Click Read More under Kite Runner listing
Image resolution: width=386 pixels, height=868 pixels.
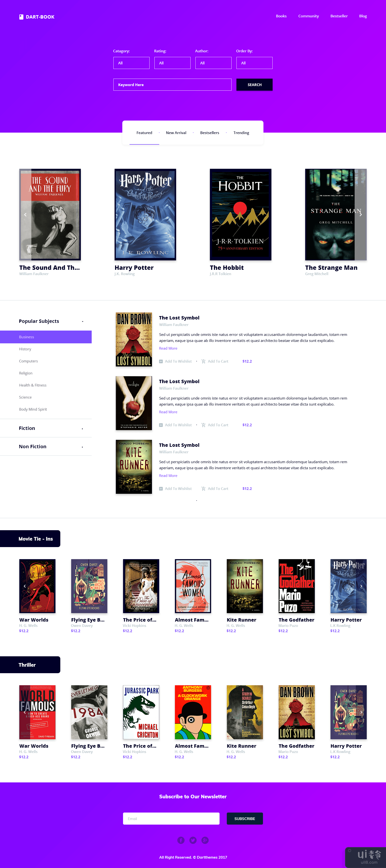click(168, 476)
